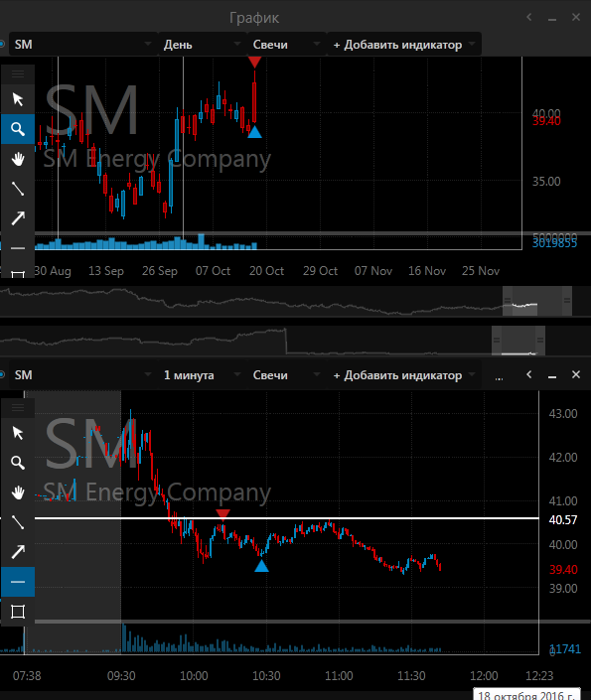Close the lower minute chart panel

click(576, 374)
